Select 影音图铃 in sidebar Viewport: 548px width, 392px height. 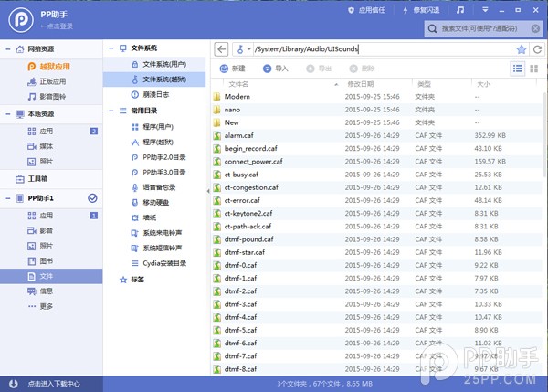(51, 97)
